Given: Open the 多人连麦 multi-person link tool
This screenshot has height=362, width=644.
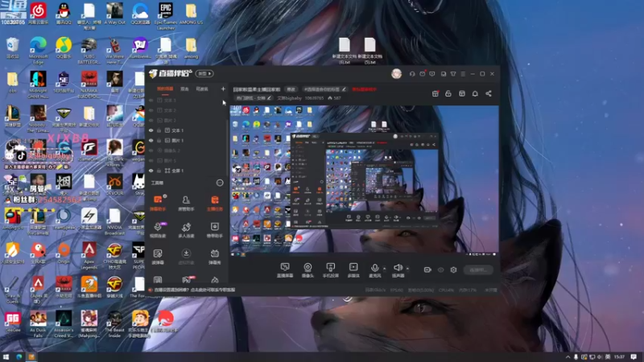Looking at the screenshot, I should click(x=186, y=230).
